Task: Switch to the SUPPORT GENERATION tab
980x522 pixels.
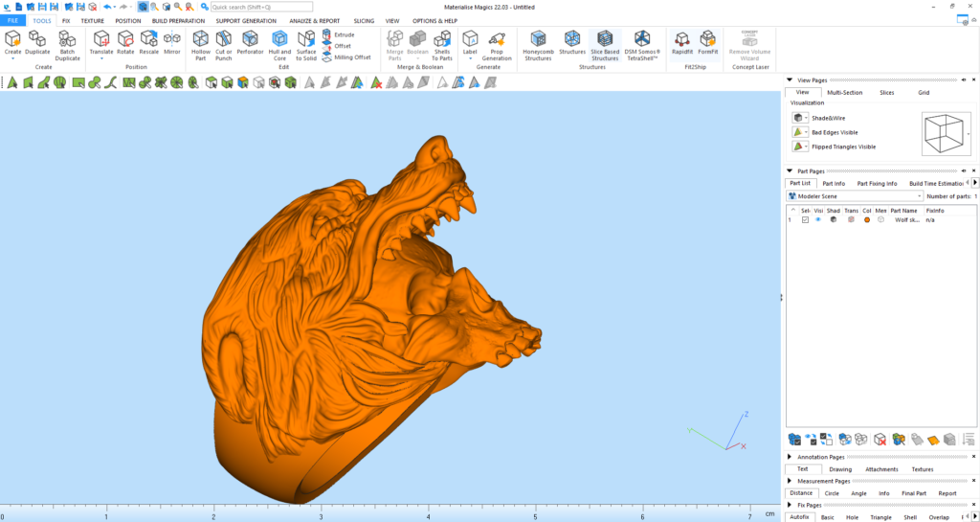Action: pyautogui.click(x=246, y=21)
